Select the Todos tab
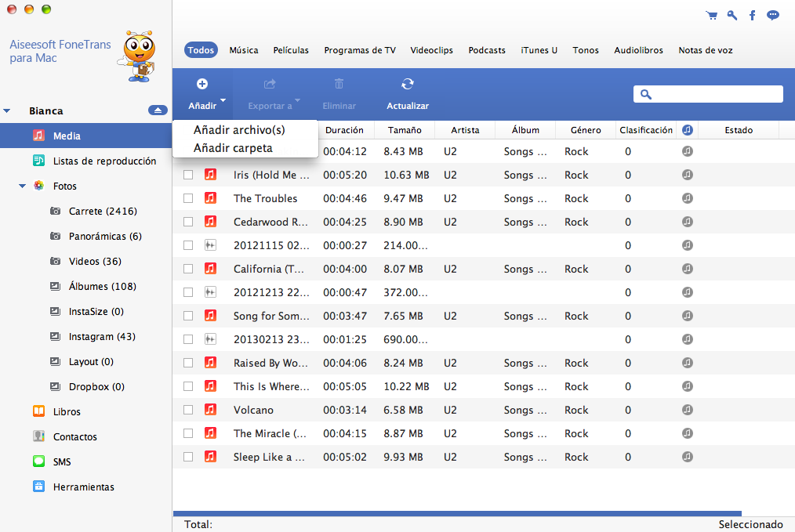The width and height of the screenshot is (795, 532). (201, 50)
